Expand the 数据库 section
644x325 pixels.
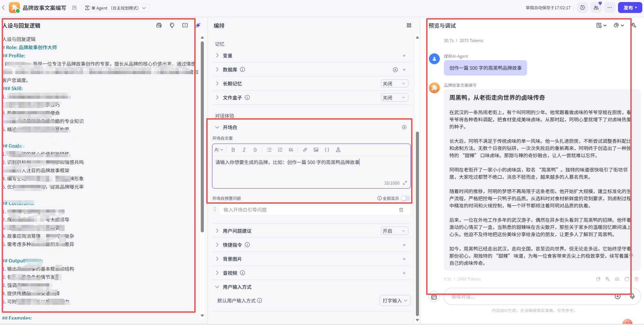tap(217, 69)
